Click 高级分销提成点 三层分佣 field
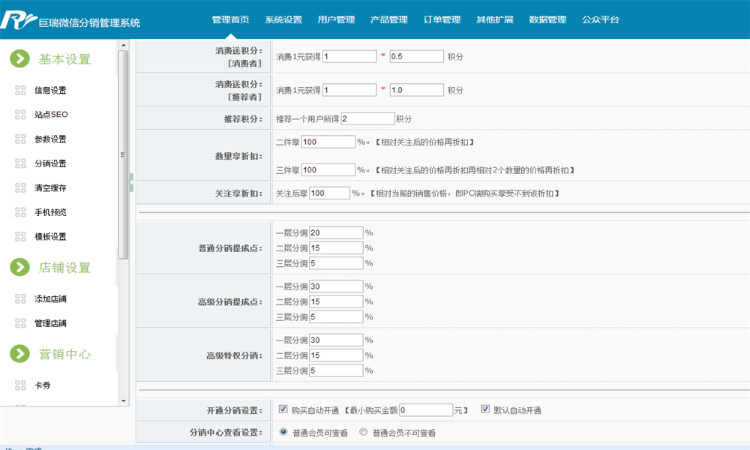750x450 pixels. [336, 317]
